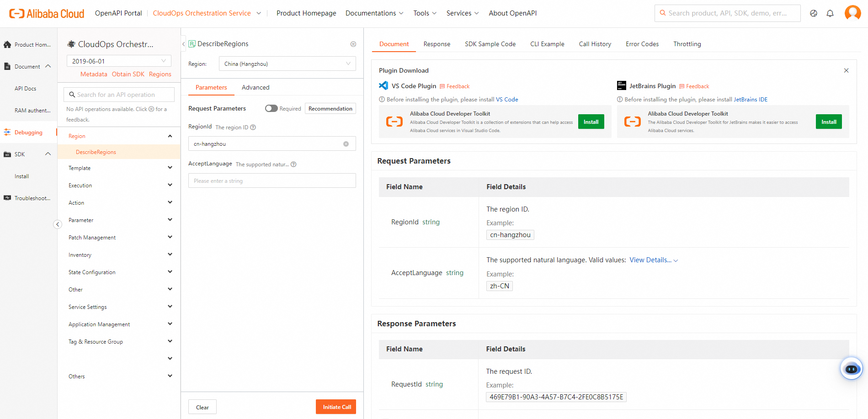Open your user avatar profile

[x=852, y=12]
